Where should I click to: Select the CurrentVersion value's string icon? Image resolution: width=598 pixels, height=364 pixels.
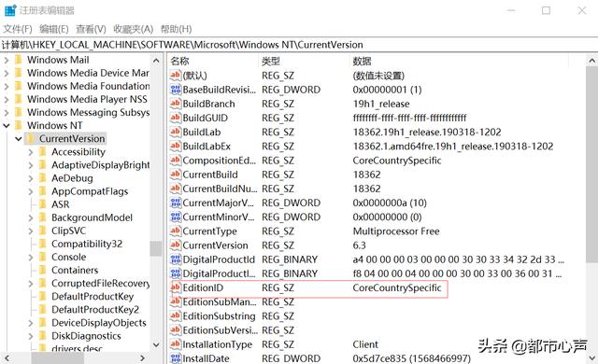pyautogui.click(x=176, y=245)
